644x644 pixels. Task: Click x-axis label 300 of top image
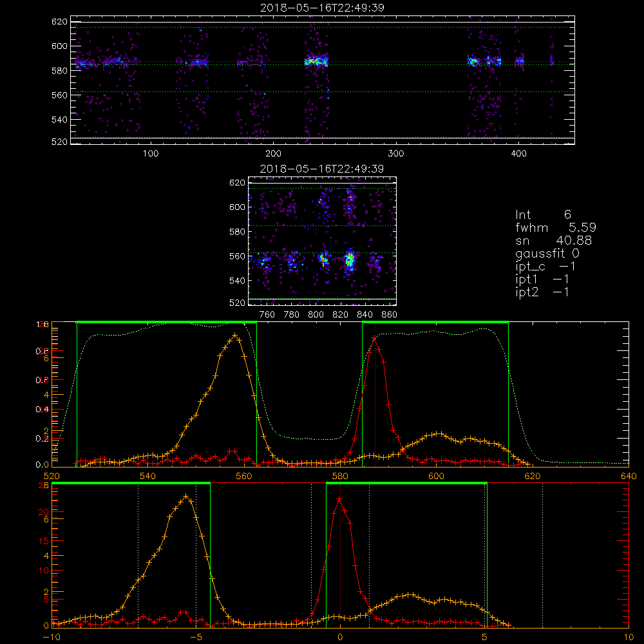[396, 154]
